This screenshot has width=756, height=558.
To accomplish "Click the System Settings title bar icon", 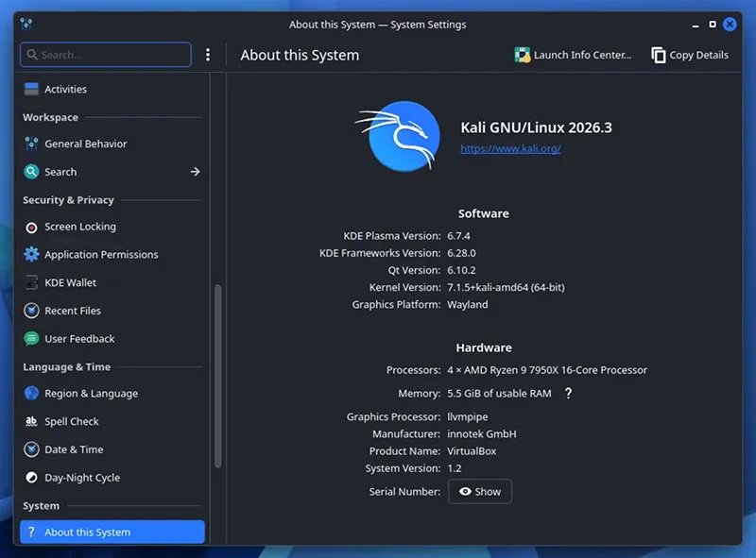I will (x=26, y=24).
